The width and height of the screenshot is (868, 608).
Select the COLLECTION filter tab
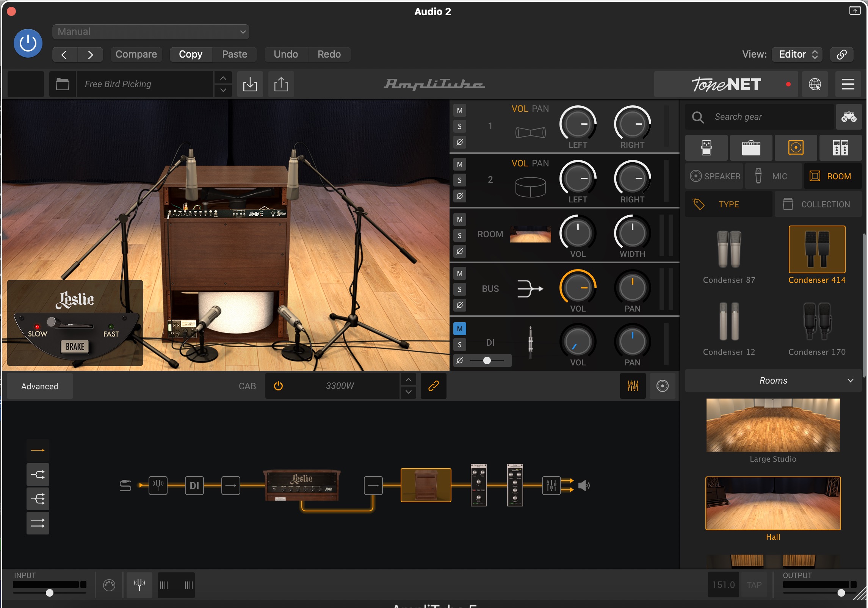tap(818, 204)
